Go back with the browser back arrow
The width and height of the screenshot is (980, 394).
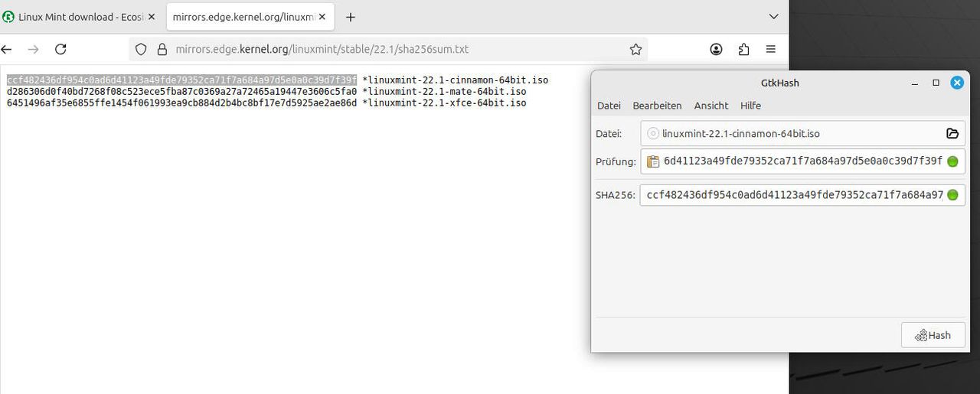7,49
